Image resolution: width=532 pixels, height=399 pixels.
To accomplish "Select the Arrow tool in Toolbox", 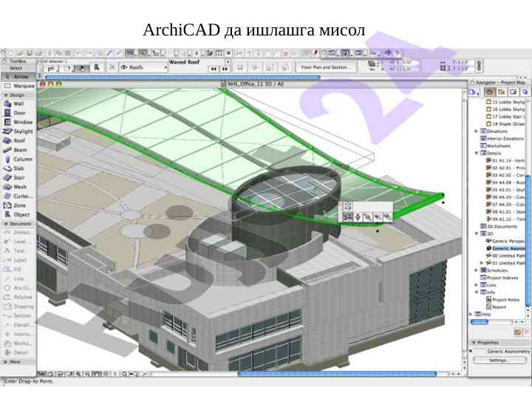I will click(18, 76).
